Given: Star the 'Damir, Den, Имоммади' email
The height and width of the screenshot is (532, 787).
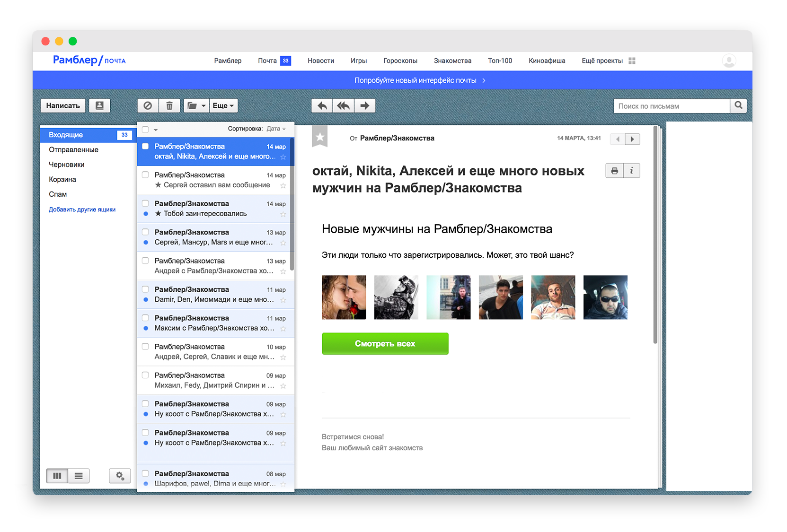Looking at the screenshot, I should (x=283, y=300).
